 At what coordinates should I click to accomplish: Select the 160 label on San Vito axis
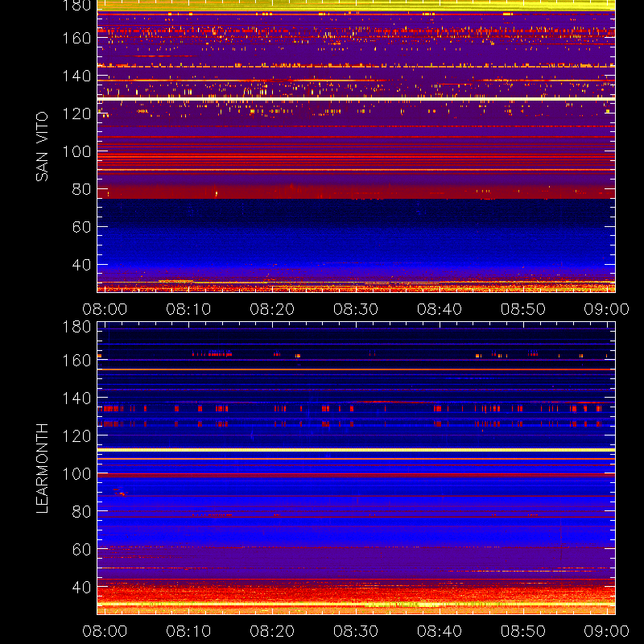click(76, 38)
